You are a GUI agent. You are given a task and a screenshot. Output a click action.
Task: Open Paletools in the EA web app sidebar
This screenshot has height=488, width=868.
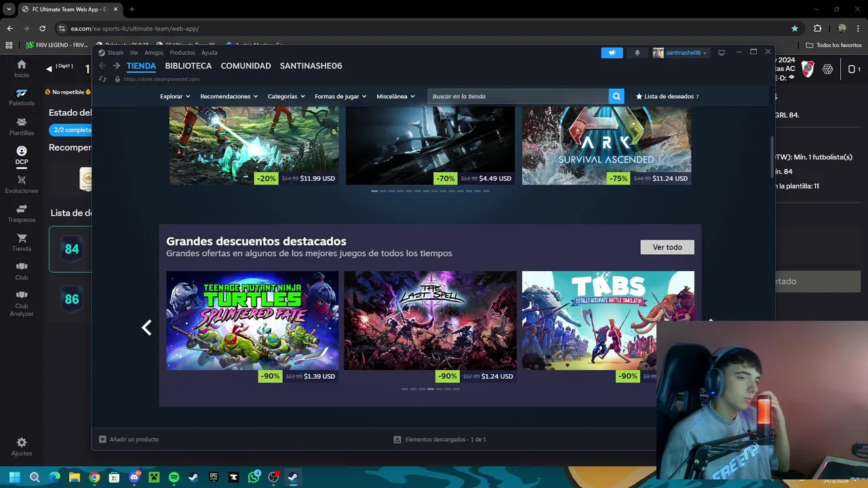point(22,98)
